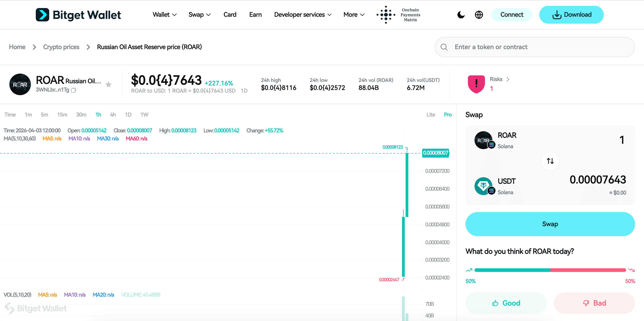Select the 4h chart interval
644x321 pixels.
click(x=113, y=115)
